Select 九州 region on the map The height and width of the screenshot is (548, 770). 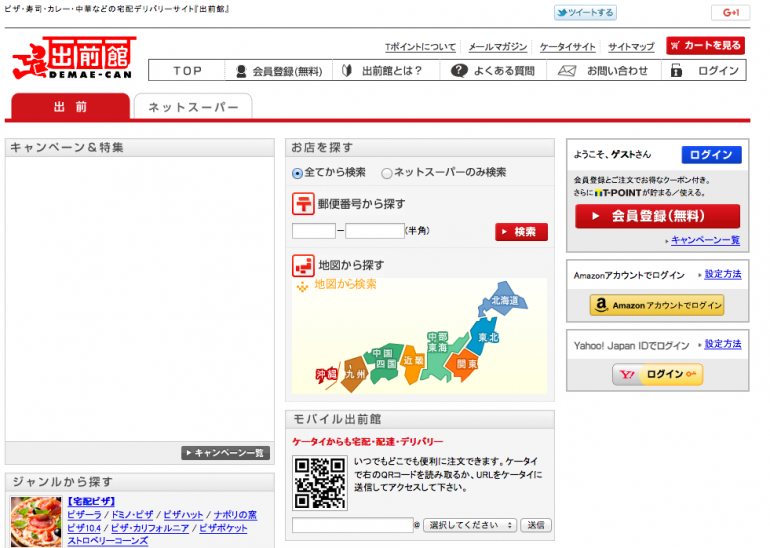pos(355,375)
